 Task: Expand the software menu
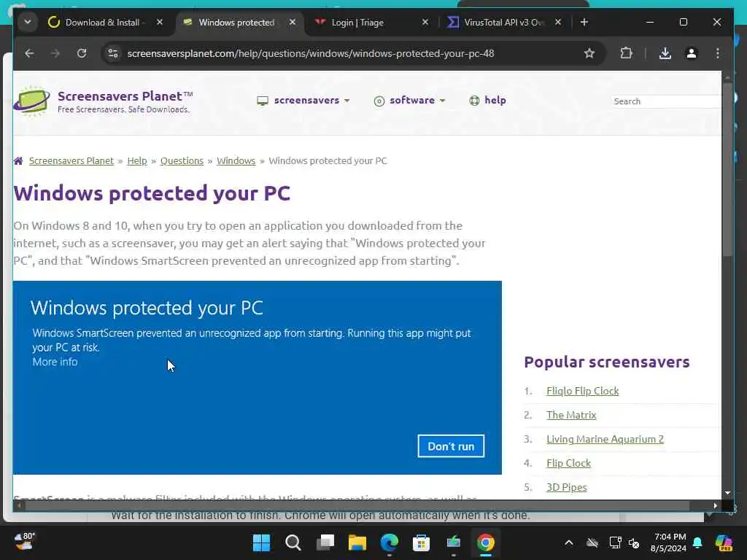pos(410,101)
